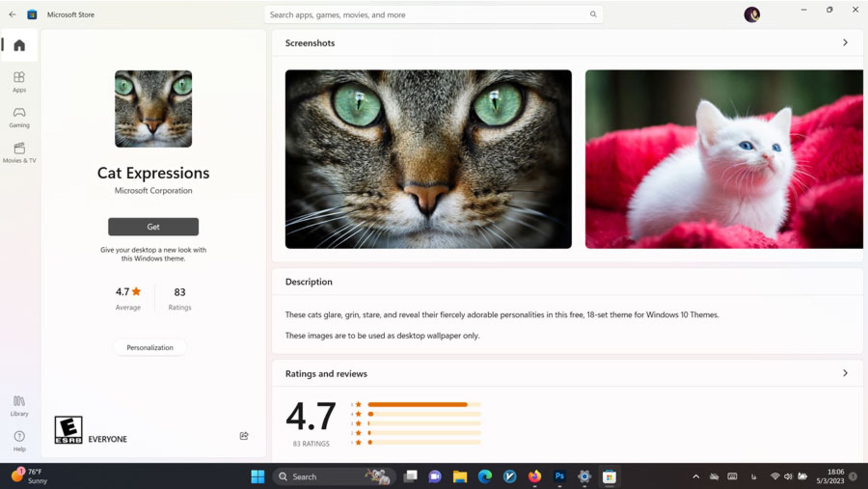Expand the Screenshots section chevron
The image size is (868, 489).
click(845, 42)
